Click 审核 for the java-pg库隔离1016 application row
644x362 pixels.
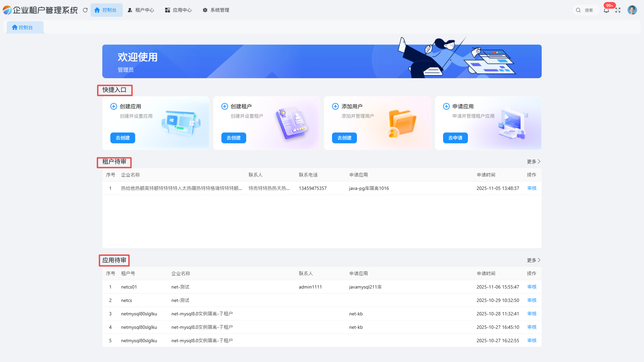[x=532, y=188]
